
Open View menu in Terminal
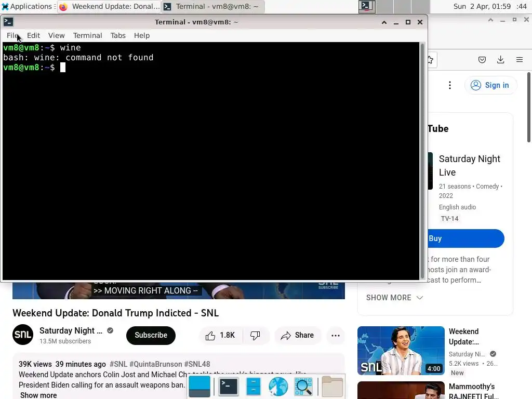pos(56,35)
